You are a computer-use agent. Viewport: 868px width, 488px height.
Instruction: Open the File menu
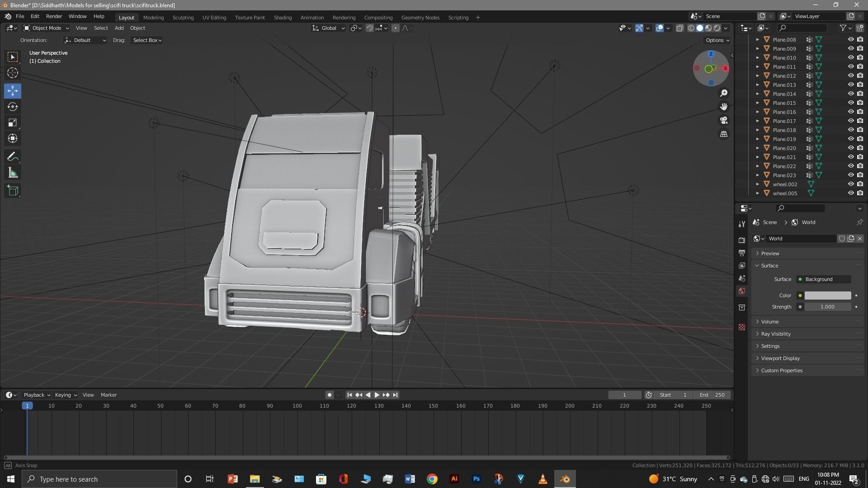tap(20, 16)
